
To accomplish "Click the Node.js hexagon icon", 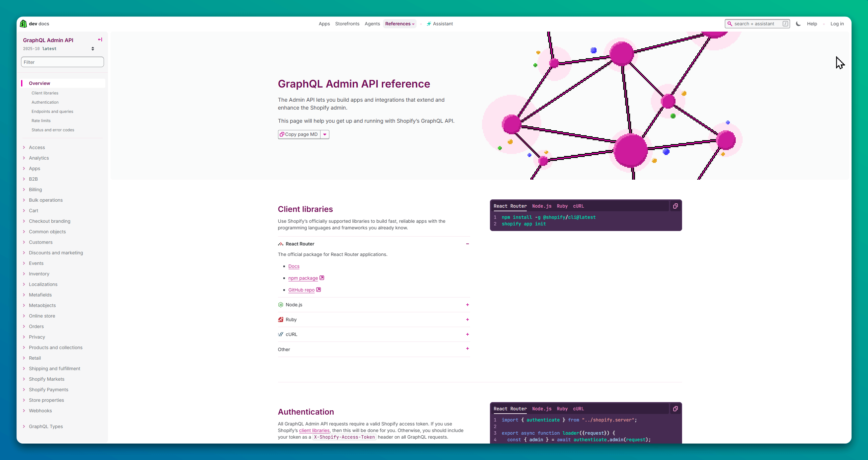I will [280, 305].
